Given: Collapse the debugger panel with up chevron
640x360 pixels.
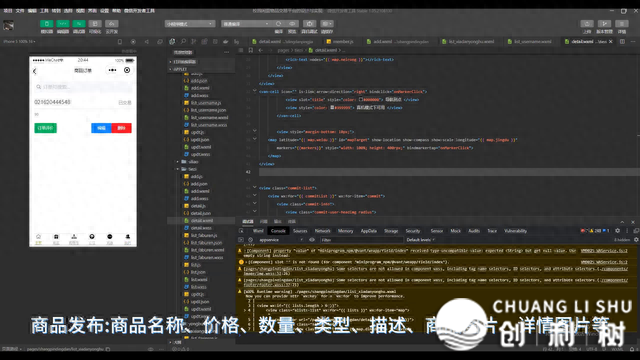Looking at the screenshot, I should tap(622, 222).
